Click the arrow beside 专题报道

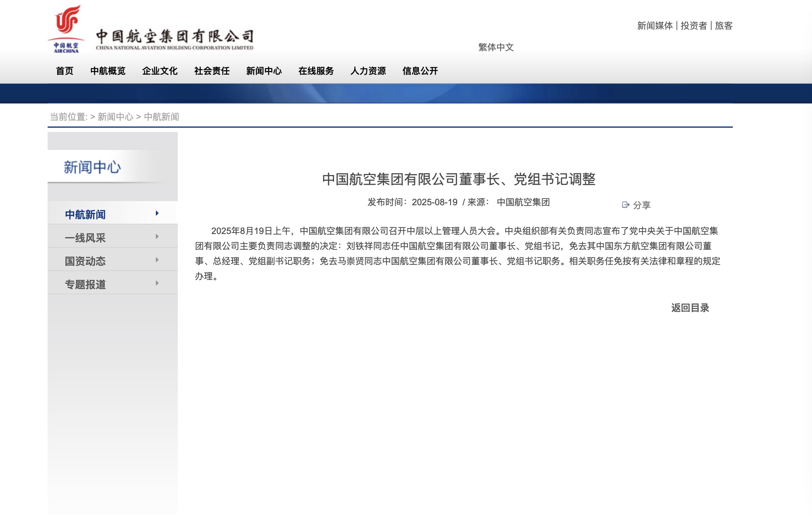click(157, 283)
